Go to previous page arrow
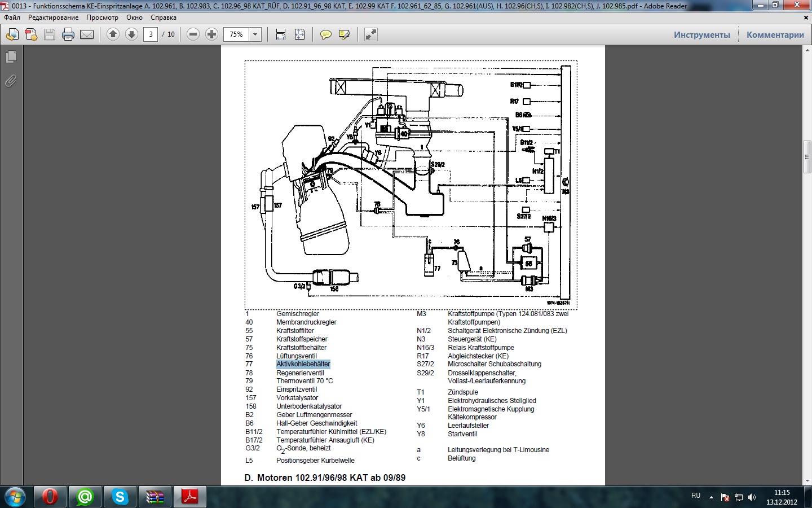Image resolution: width=812 pixels, height=508 pixels. click(x=113, y=34)
